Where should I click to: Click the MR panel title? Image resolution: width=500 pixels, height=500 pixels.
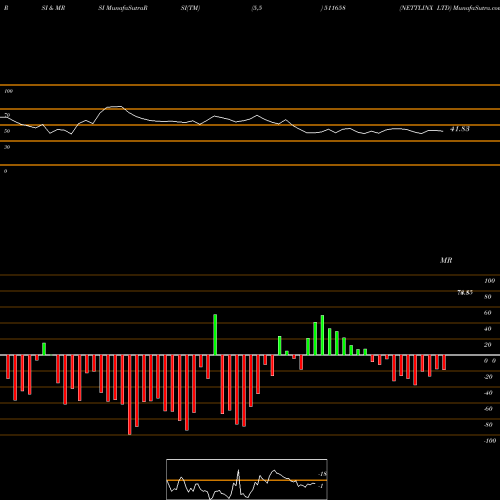pyautogui.click(x=446, y=260)
